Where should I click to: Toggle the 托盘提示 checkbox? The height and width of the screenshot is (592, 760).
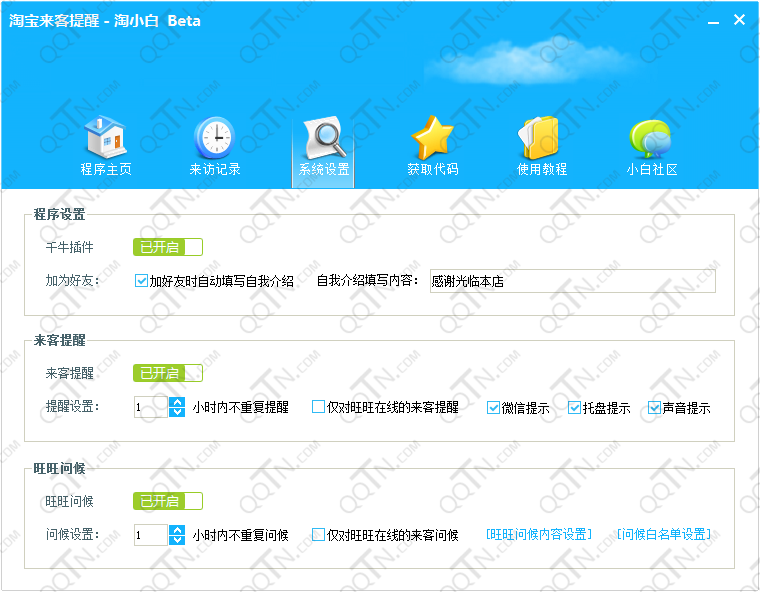pyautogui.click(x=575, y=408)
